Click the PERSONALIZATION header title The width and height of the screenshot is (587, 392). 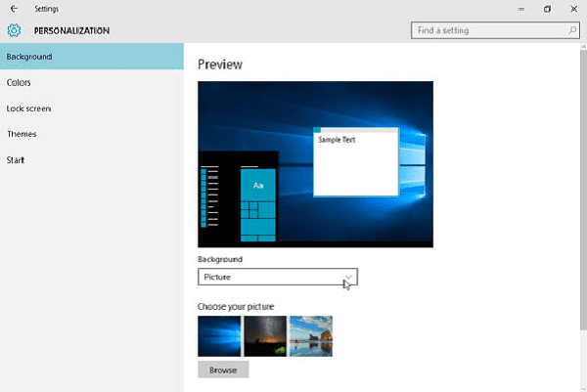71,30
